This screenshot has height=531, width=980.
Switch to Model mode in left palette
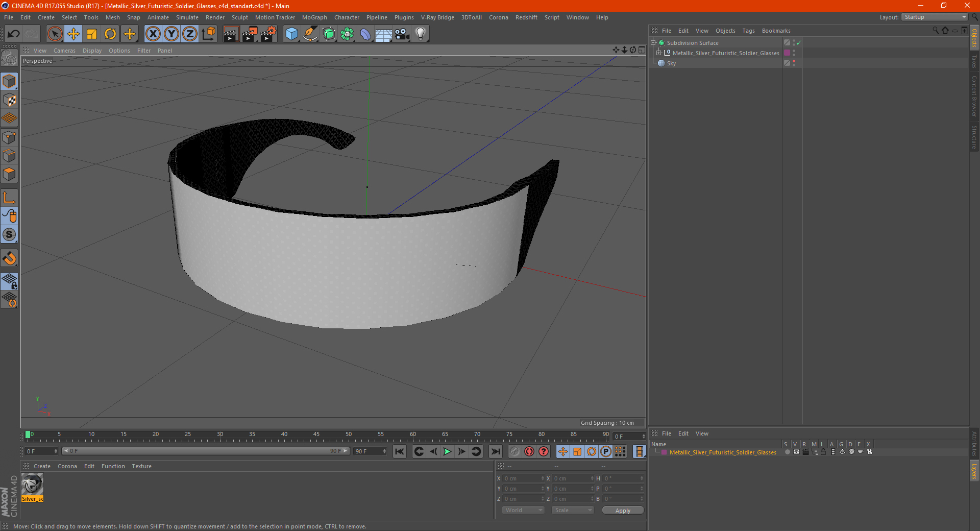coord(9,82)
